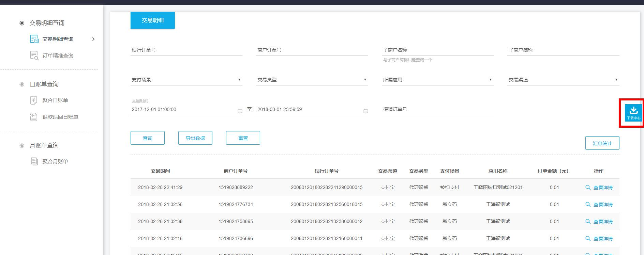Click 被扫支付 cell in first table row
Image resolution: width=644 pixels, height=255 pixels.
tap(450, 187)
